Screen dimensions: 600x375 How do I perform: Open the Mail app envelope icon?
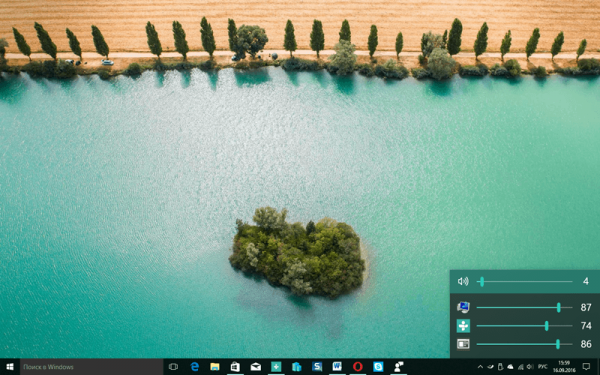click(x=256, y=367)
